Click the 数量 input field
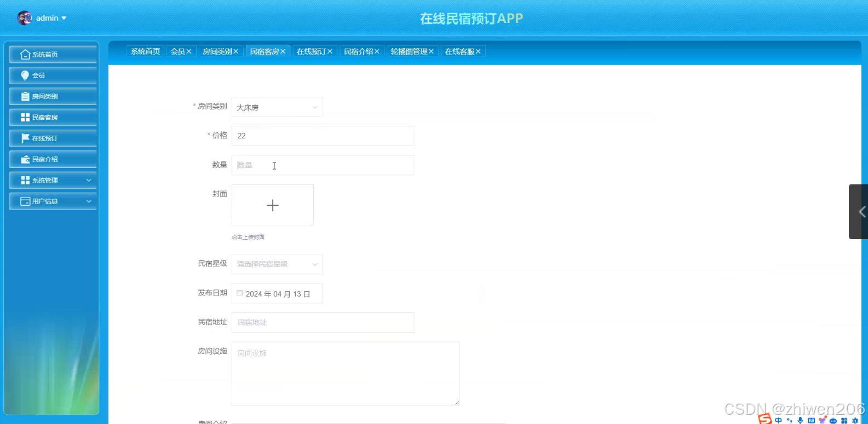The height and width of the screenshot is (424, 868). pos(323,165)
